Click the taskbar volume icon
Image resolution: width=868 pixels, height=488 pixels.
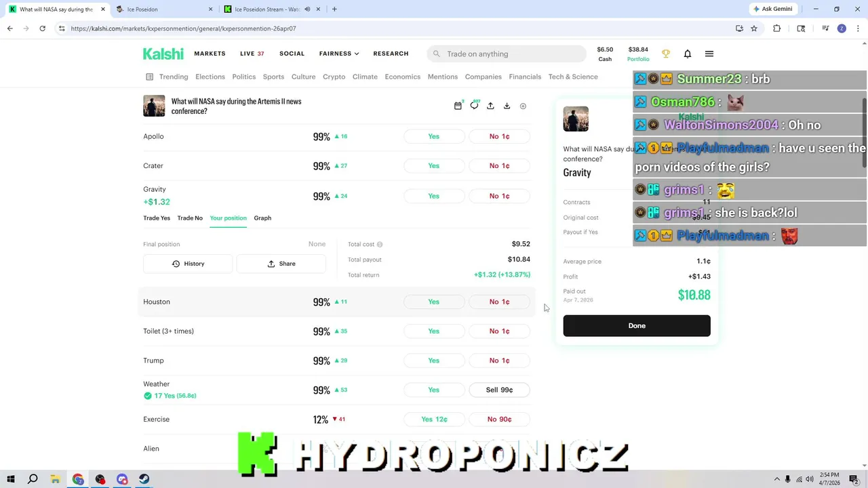(810, 479)
